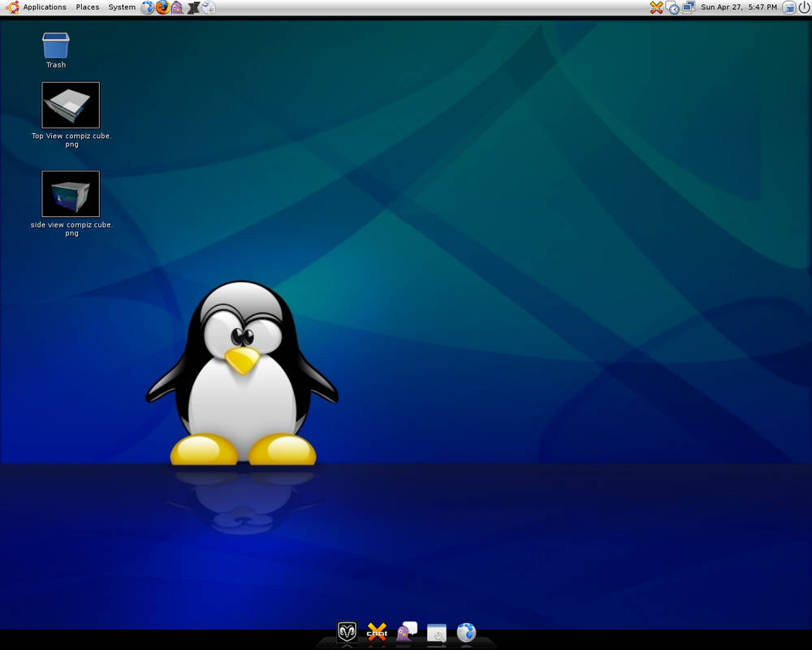Viewport: 812px width, 650px height.
Task: Click the 'side view compiz cube.png' label
Action: pyautogui.click(x=71, y=228)
